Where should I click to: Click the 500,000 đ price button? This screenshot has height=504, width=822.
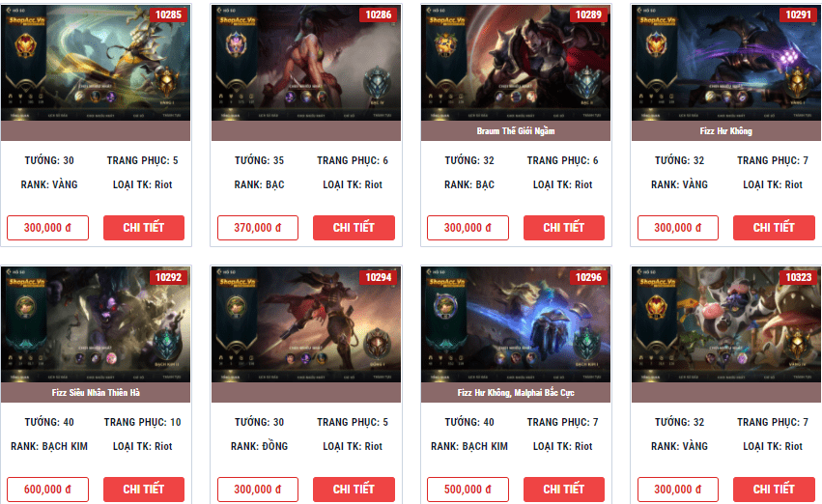point(468,490)
